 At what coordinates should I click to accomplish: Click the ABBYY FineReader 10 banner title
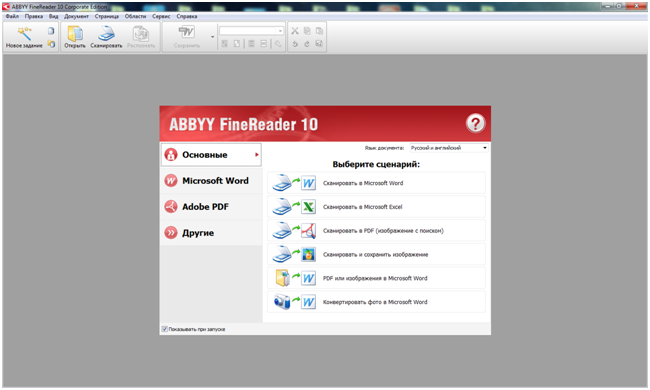[x=243, y=124]
